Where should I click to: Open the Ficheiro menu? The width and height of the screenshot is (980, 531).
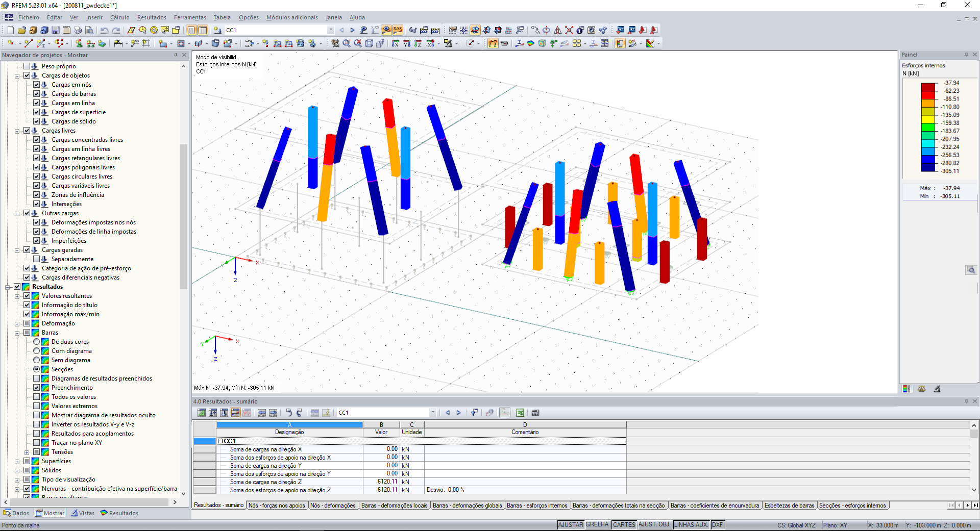point(29,17)
